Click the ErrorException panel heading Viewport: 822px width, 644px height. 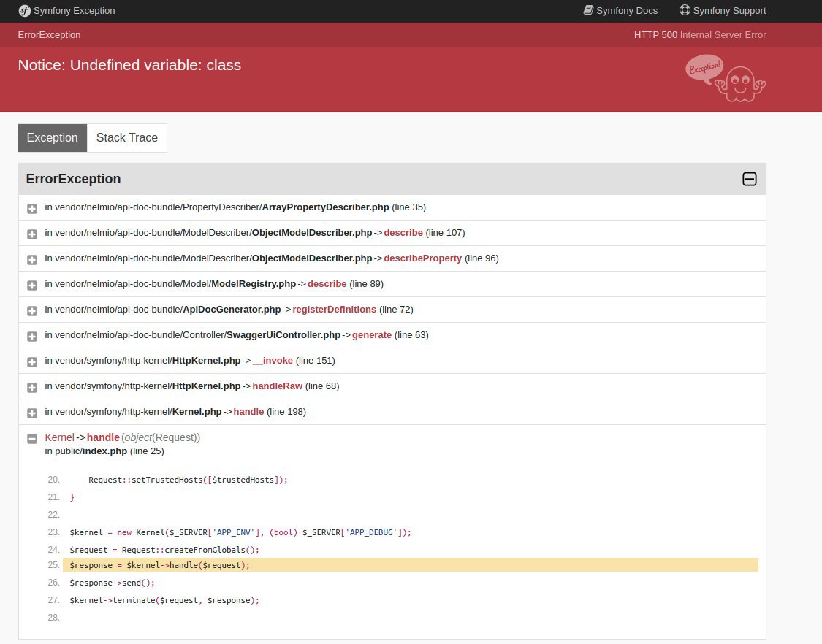tap(73, 179)
